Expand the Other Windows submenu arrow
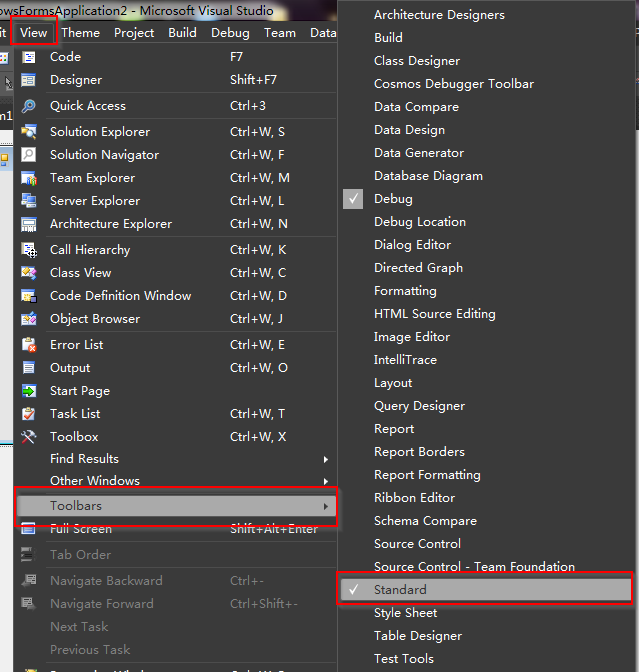Screen dimensions: 639x672 (x=326, y=481)
